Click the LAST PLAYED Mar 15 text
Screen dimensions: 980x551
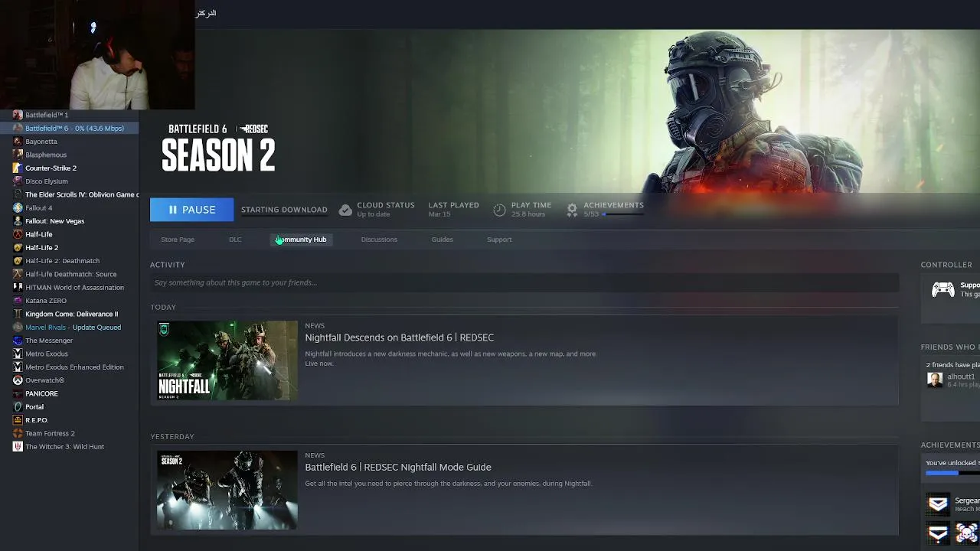point(453,209)
